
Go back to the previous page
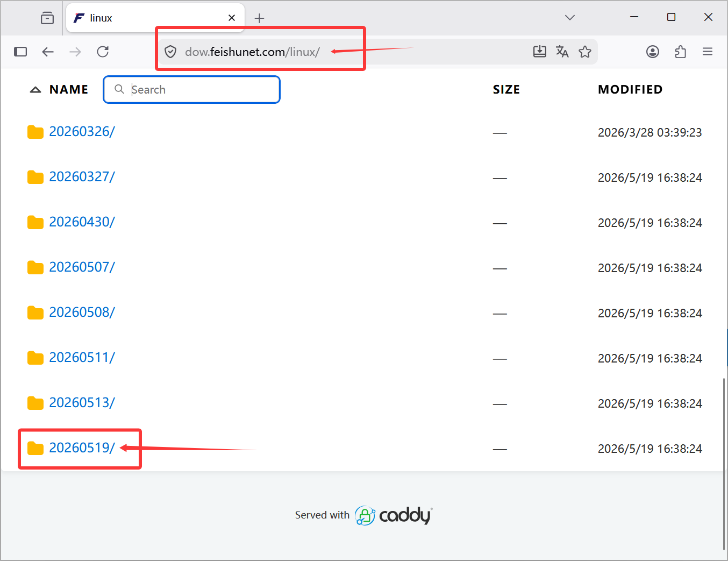48,52
